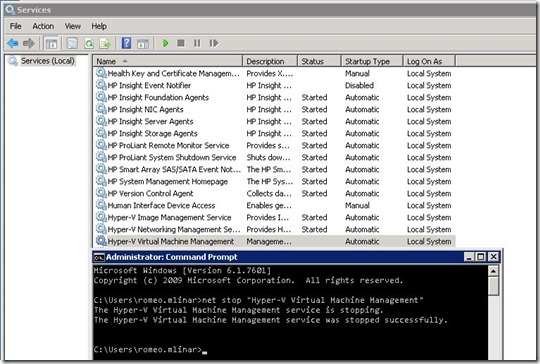Click the net stop command line text
540x364 pixels.
tap(258, 300)
